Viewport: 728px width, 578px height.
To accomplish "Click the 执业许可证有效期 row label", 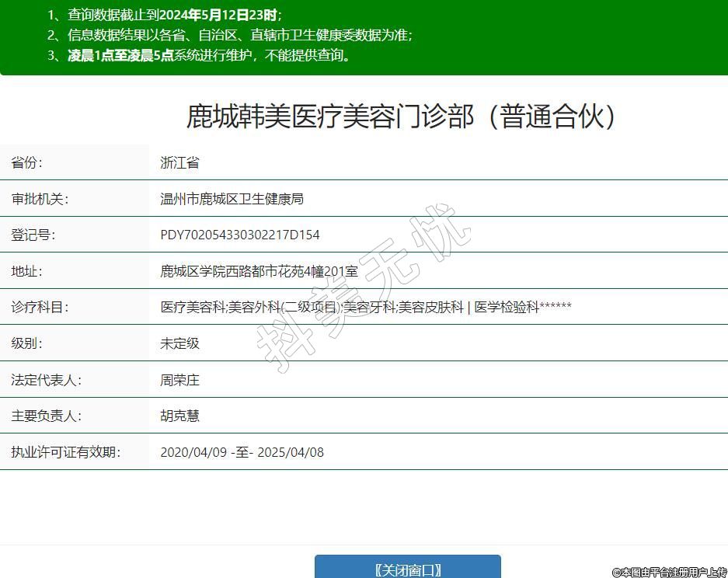I will pos(65,452).
